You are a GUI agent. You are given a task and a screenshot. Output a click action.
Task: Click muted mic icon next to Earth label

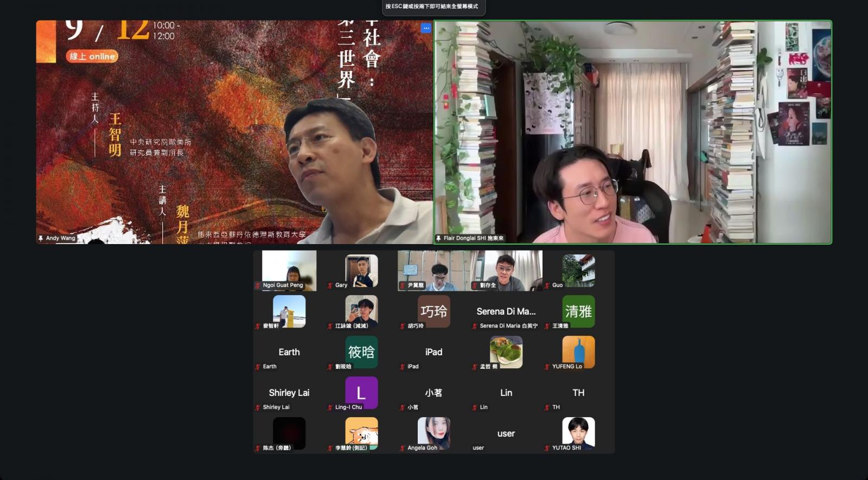(258, 367)
